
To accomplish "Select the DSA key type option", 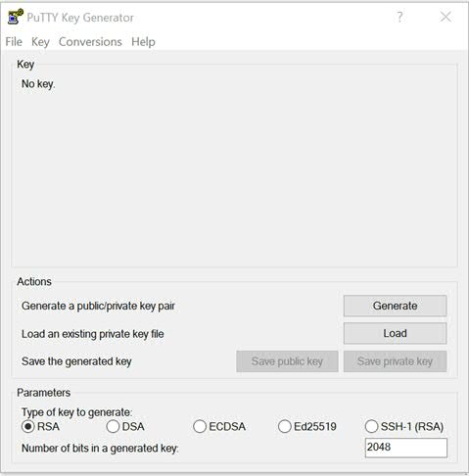I will 113,427.
